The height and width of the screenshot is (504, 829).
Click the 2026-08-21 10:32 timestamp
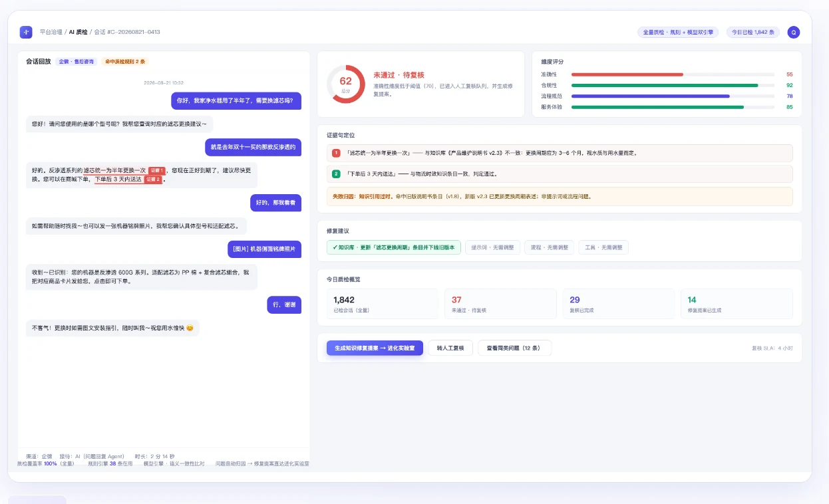[164, 83]
